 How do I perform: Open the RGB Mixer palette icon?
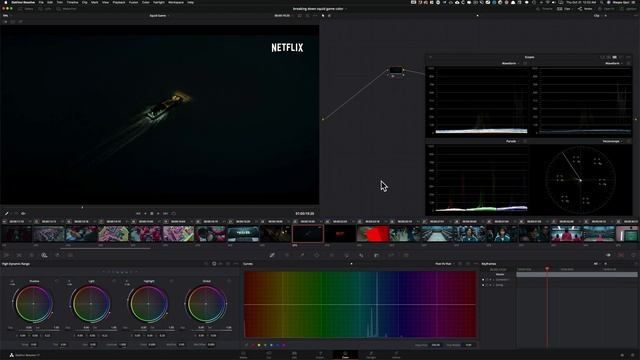(57, 255)
